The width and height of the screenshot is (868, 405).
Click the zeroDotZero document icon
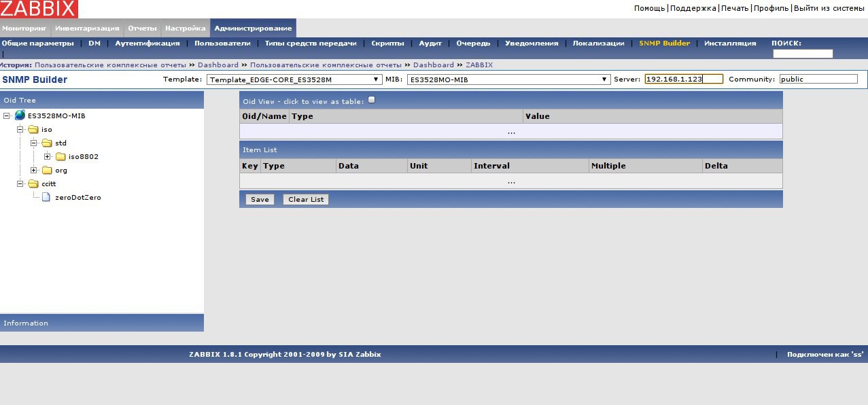point(46,197)
